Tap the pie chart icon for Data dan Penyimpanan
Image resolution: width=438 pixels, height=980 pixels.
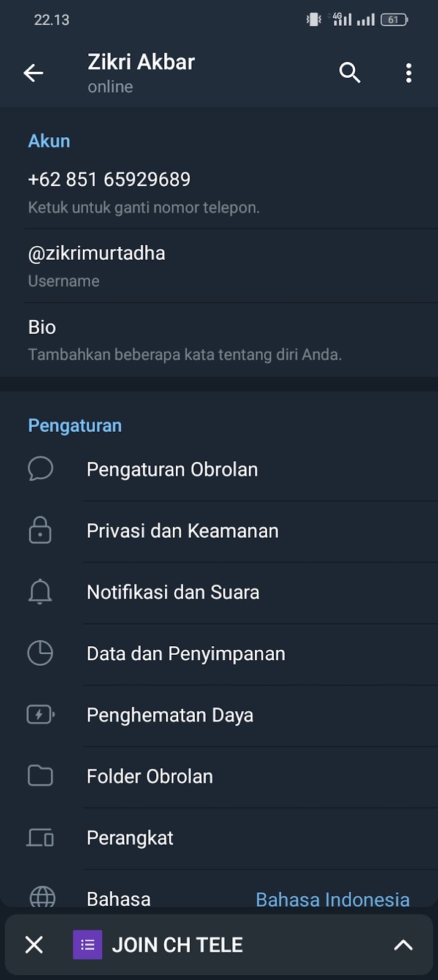pyautogui.click(x=40, y=653)
